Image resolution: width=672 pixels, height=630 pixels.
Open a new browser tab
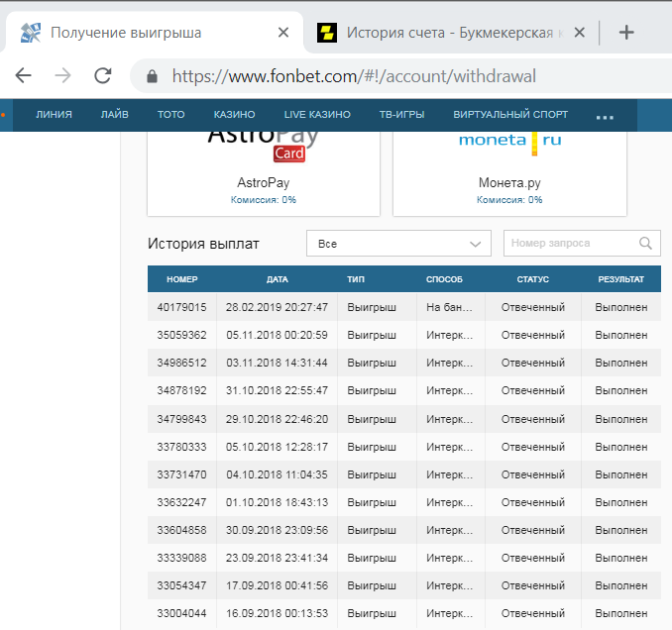(x=625, y=32)
